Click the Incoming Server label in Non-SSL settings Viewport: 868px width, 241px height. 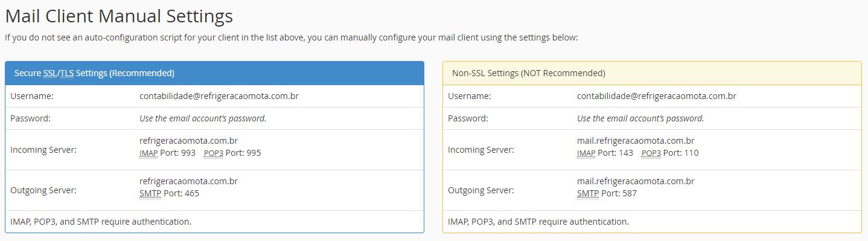[481, 150]
